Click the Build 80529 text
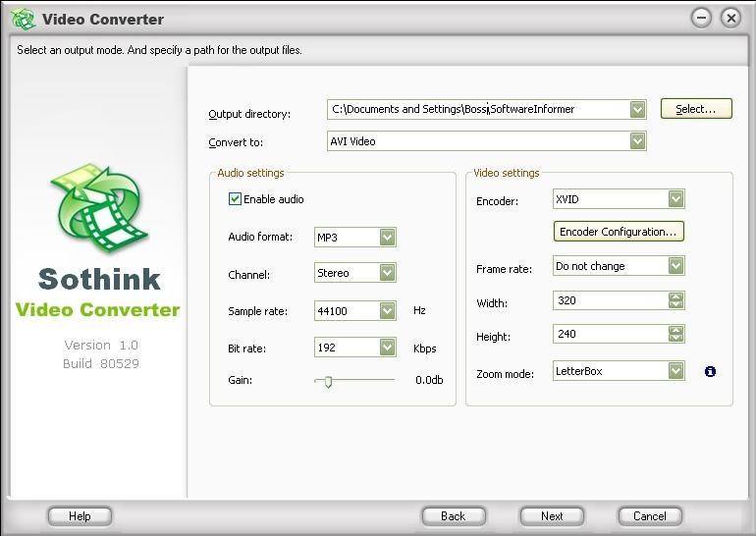This screenshot has height=536, width=756. (x=101, y=363)
